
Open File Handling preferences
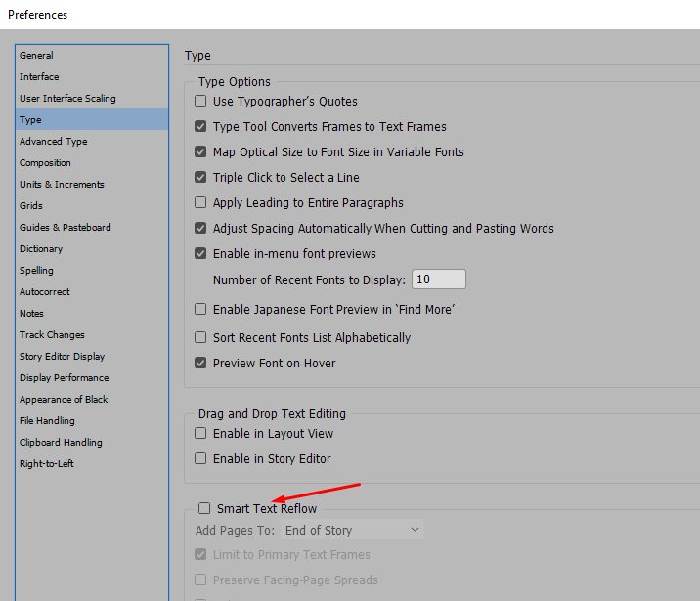(47, 421)
